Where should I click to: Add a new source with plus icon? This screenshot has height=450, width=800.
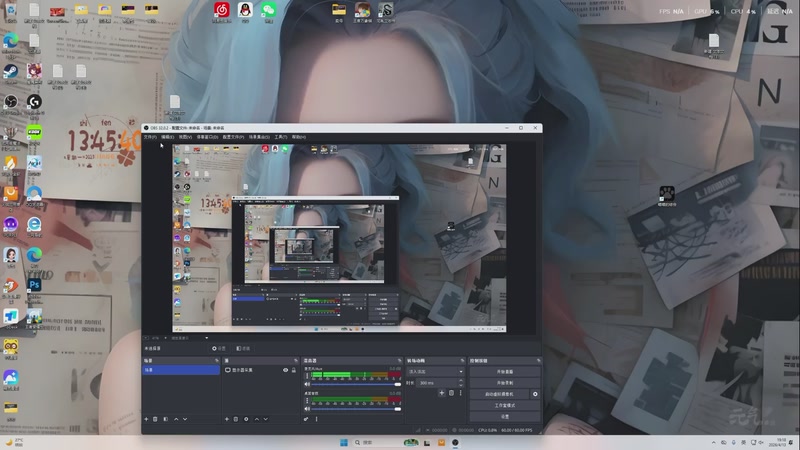tap(227, 419)
